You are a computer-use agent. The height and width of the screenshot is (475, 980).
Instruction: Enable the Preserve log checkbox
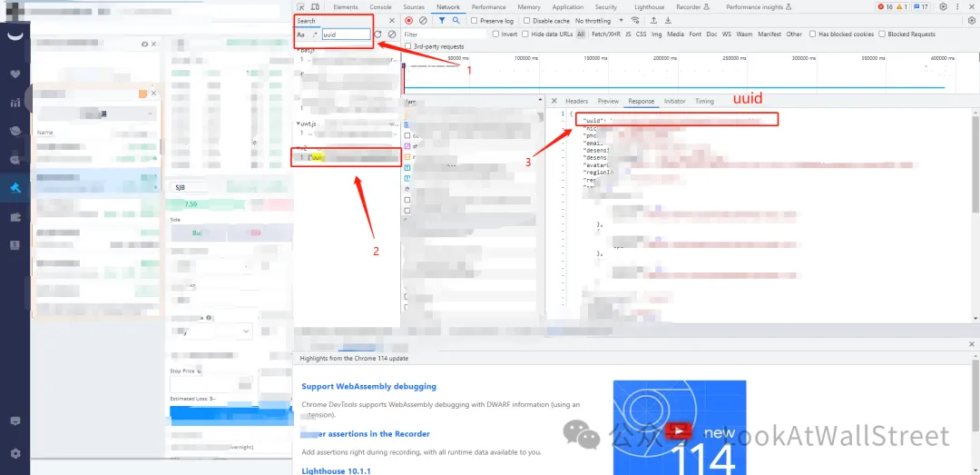(x=474, y=21)
